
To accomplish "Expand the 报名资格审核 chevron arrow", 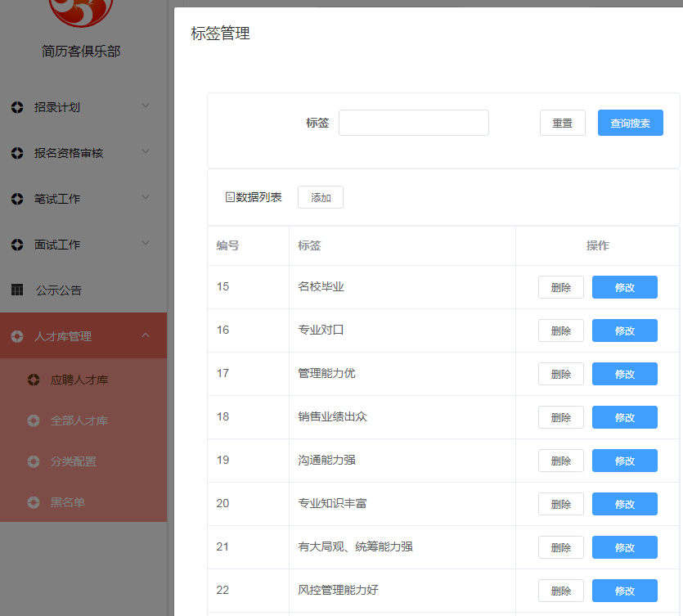I will click(146, 151).
